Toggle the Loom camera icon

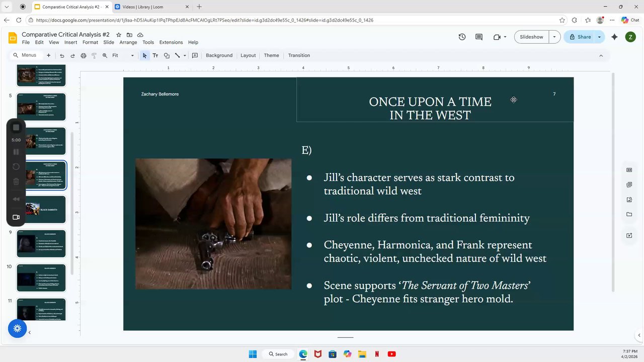coord(16,217)
